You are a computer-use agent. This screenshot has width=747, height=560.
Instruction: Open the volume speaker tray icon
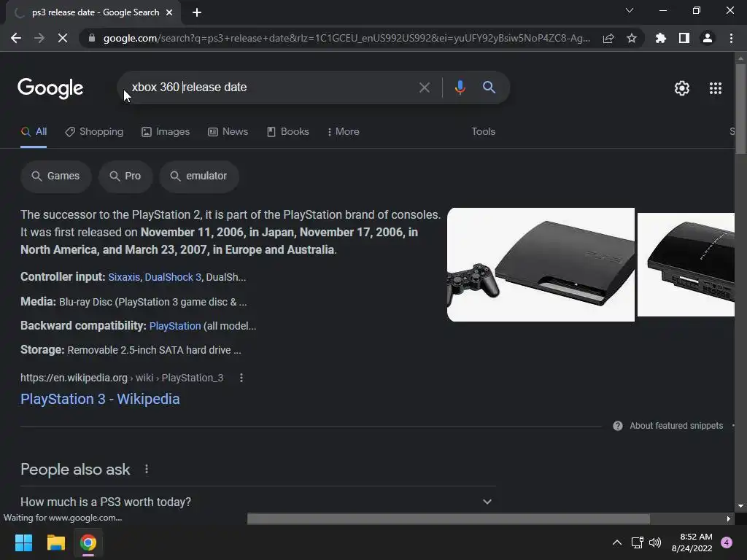(x=655, y=542)
